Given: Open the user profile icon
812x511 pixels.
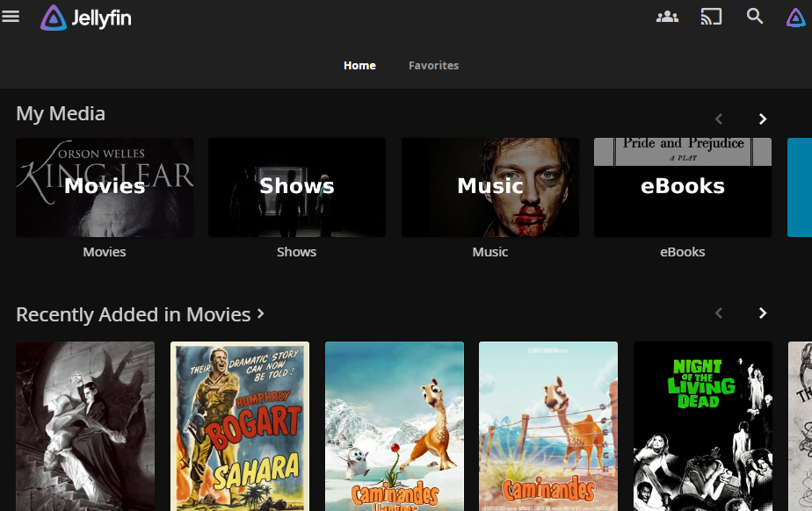Looking at the screenshot, I should click(795, 17).
